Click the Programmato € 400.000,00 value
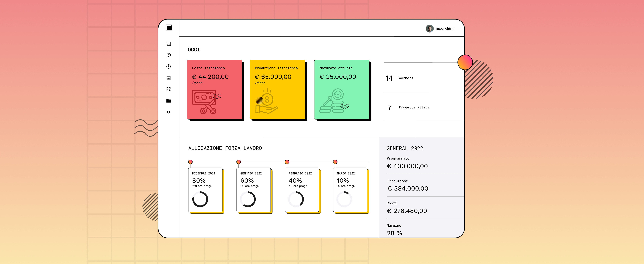This screenshot has width=644, height=264. pyautogui.click(x=407, y=166)
